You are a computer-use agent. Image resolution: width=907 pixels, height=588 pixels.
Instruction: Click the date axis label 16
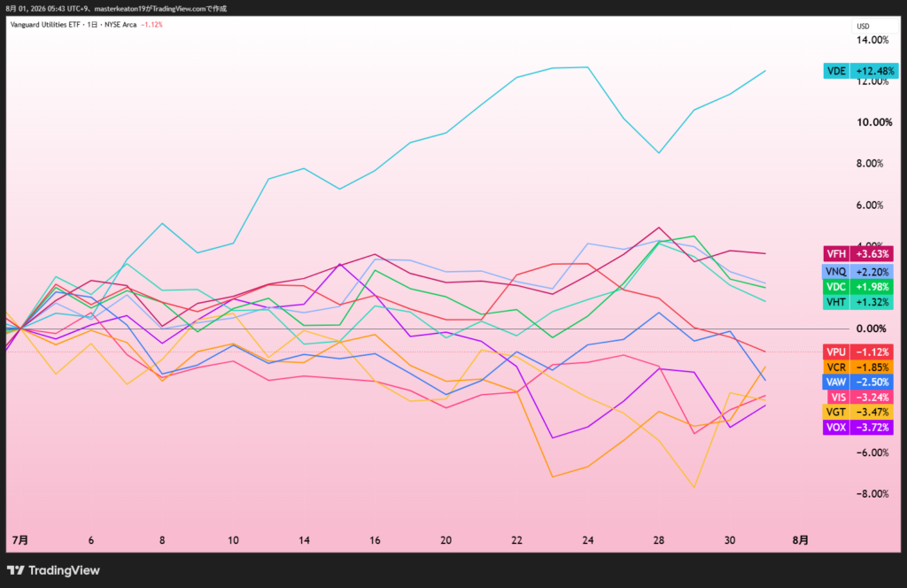[375, 540]
